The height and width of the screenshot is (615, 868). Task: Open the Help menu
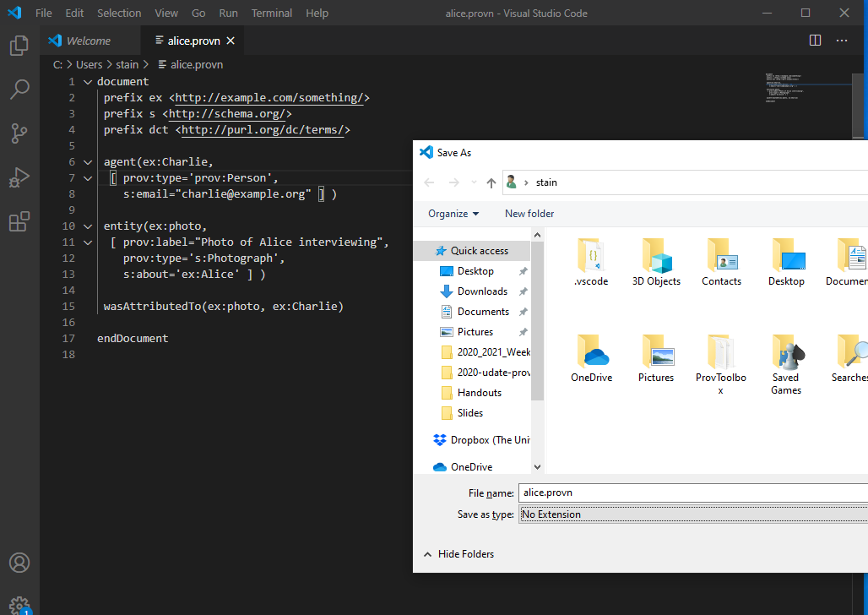317,13
